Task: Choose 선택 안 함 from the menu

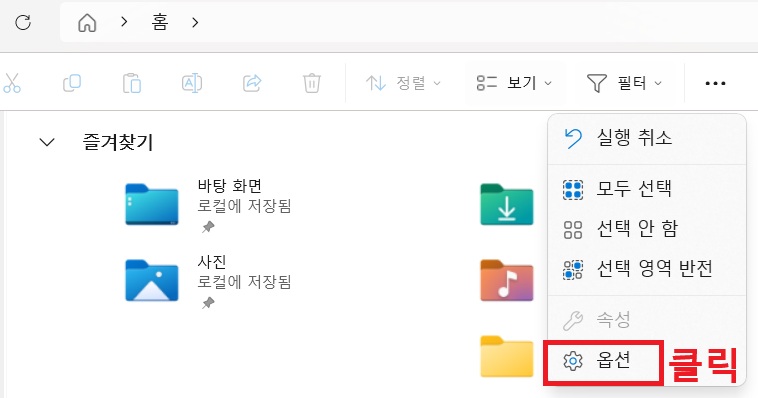Action: tap(647, 228)
